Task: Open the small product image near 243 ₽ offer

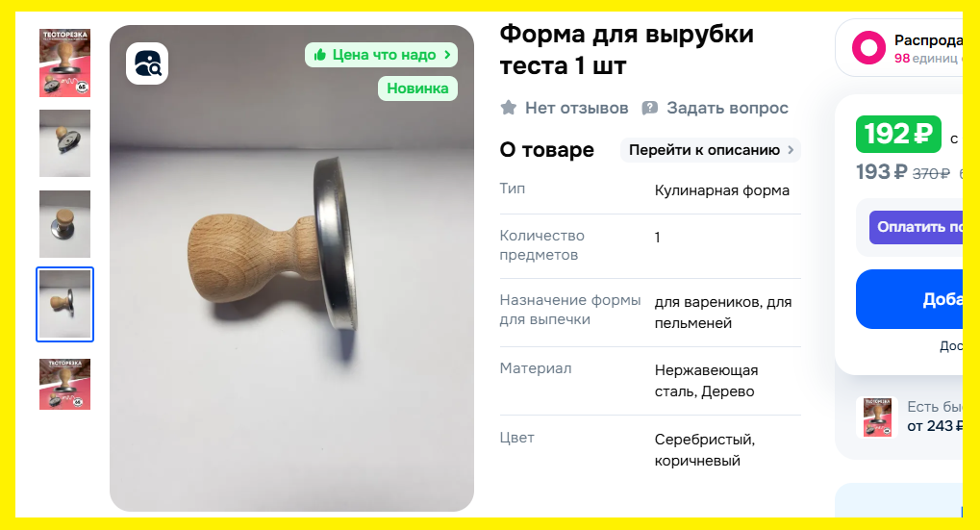Action: coord(877,416)
